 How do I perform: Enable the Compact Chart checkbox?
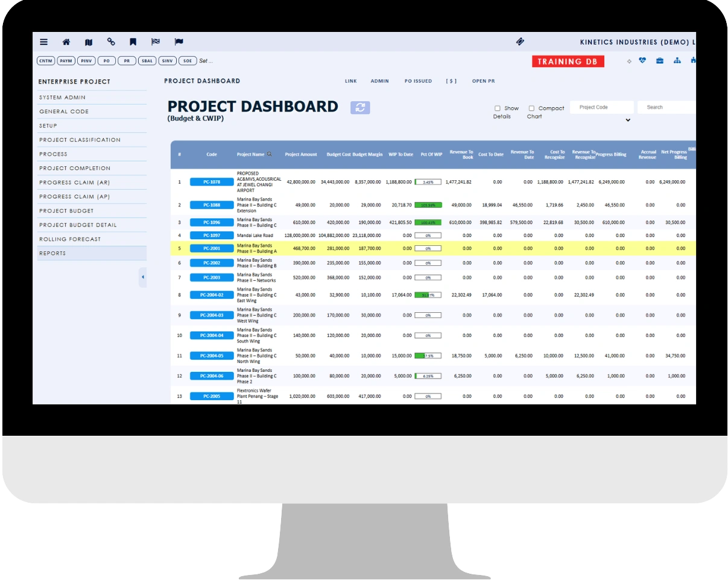click(x=531, y=108)
